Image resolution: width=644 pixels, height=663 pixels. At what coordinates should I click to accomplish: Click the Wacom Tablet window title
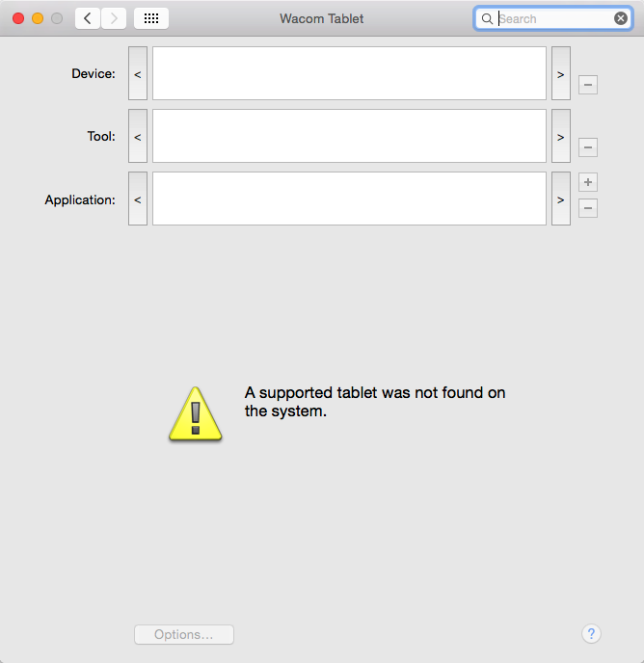tap(322, 18)
